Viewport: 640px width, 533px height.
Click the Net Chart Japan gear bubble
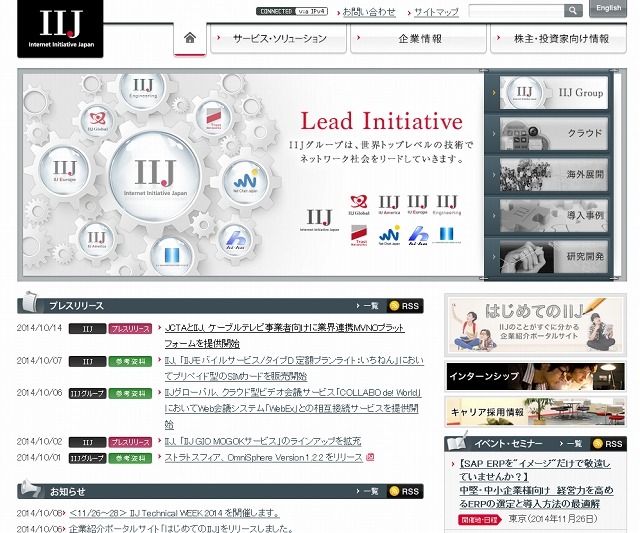click(245, 182)
